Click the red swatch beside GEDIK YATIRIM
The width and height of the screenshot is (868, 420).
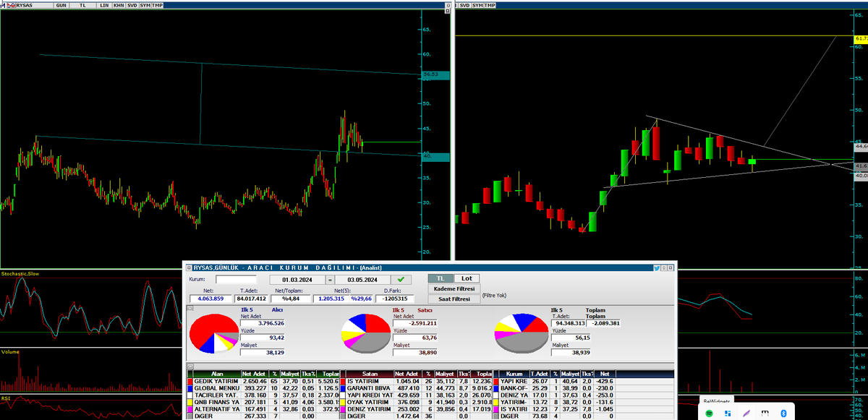(190, 381)
